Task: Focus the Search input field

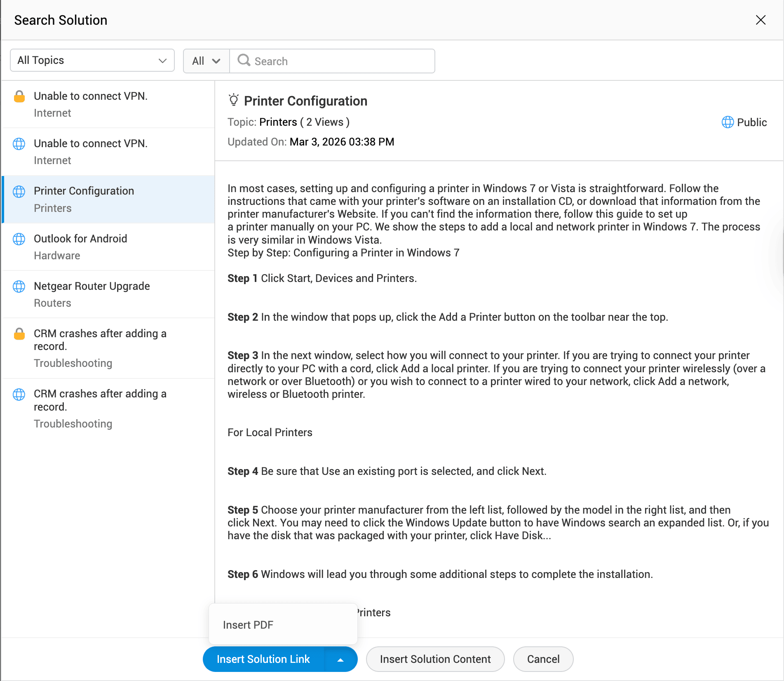Action: [x=332, y=61]
